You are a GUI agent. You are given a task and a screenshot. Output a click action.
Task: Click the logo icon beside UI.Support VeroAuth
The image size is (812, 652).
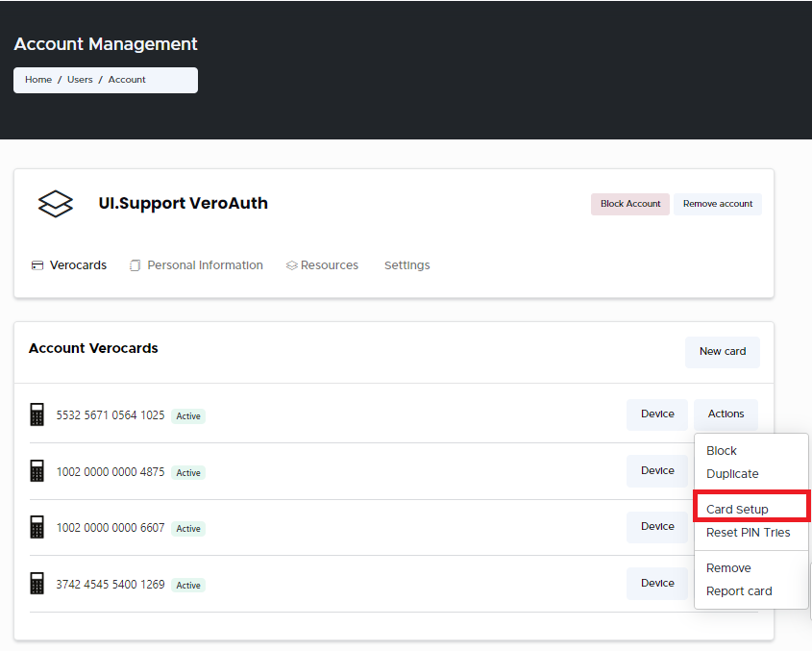point(55,203)
